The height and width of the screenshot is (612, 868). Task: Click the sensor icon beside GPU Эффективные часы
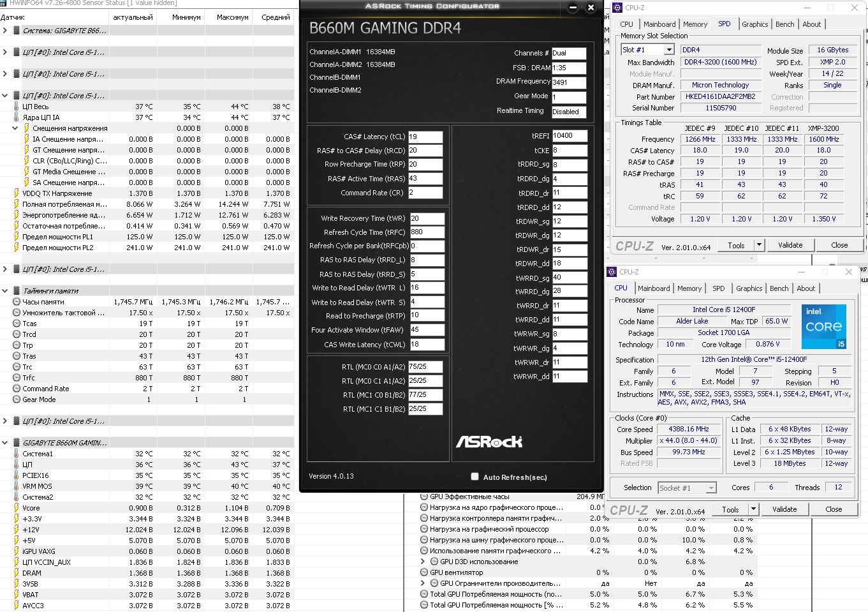(x=424, y=496)
